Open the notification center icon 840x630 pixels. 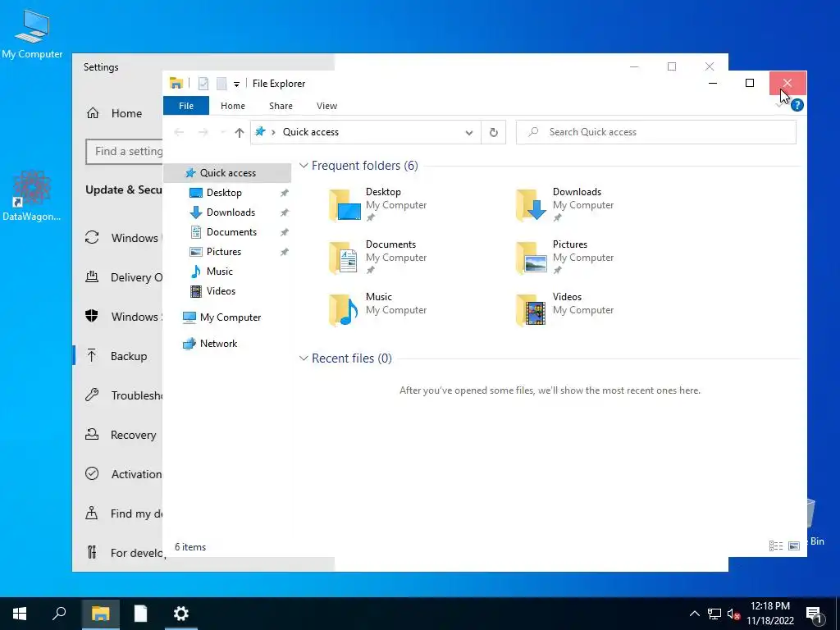pos(814,614)
